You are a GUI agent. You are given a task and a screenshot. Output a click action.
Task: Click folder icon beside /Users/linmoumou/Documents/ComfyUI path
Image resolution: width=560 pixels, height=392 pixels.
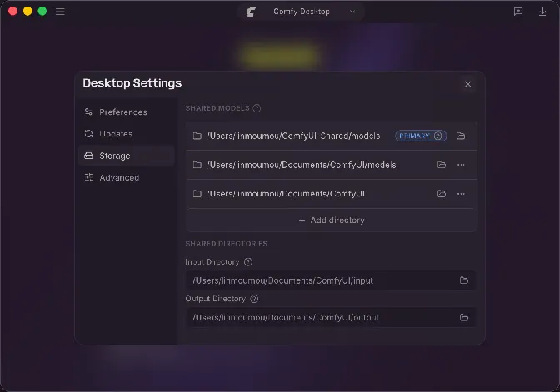[197, 194]
